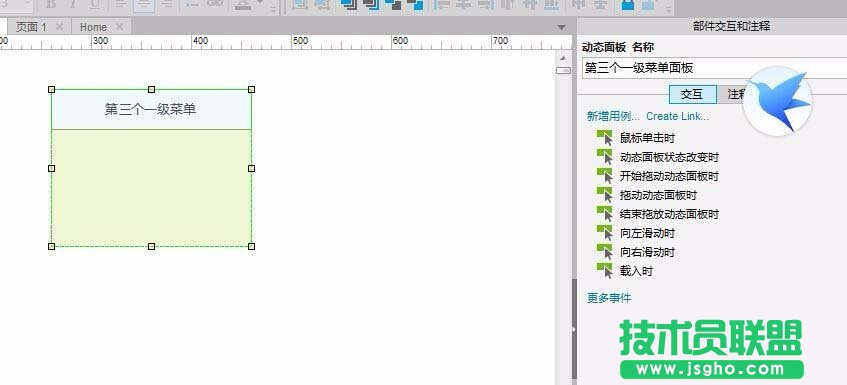
Task: Click the 鼠标单击时 event icon
Action: tap(605, 138)
